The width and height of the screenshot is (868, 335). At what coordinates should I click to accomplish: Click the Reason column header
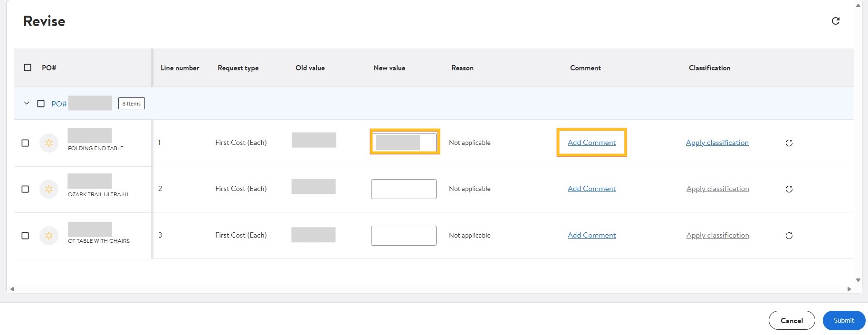[x=462, y=68]
